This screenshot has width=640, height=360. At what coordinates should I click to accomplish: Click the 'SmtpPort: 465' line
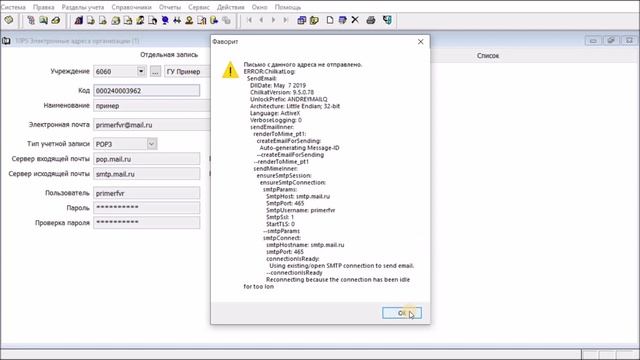(x=285, y=203)
